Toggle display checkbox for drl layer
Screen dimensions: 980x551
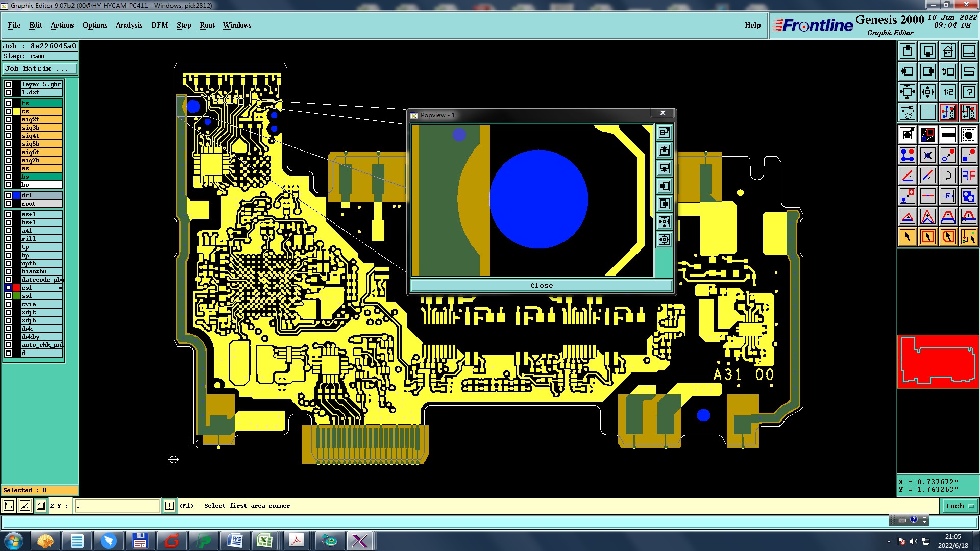click(x=8, y=195)
